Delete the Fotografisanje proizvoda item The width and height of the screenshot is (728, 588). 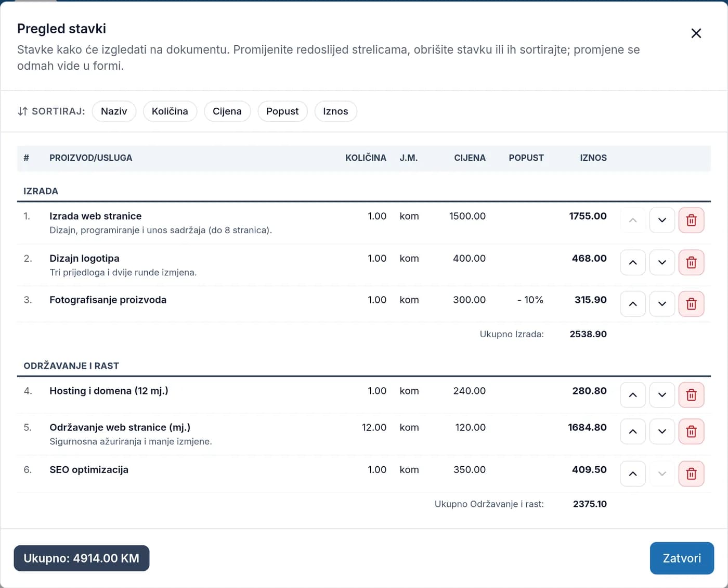(x=691, y=304)
